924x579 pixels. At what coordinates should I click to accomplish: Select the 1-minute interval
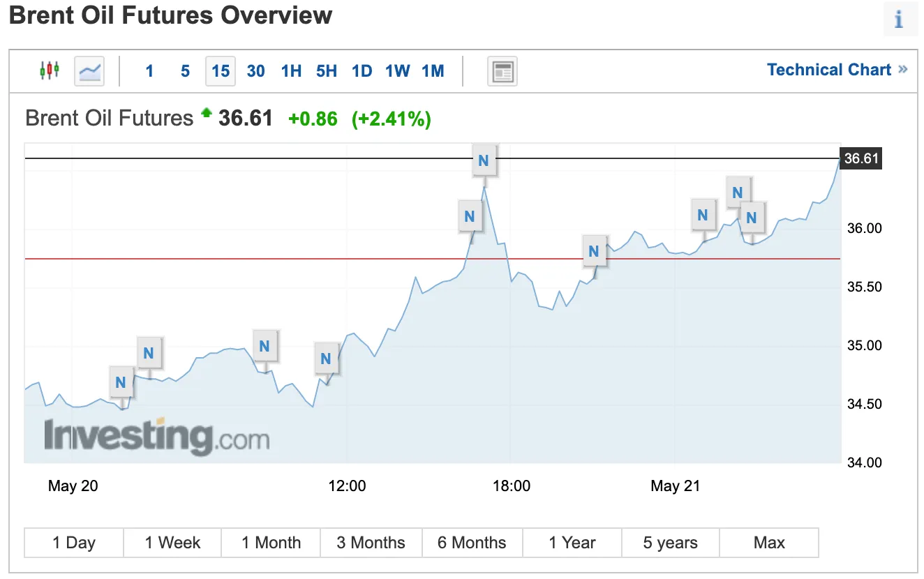tap(149, 71)
